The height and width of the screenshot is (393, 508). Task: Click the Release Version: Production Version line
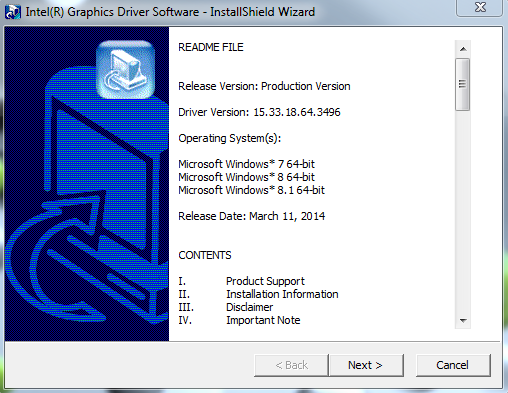point(264,86)
